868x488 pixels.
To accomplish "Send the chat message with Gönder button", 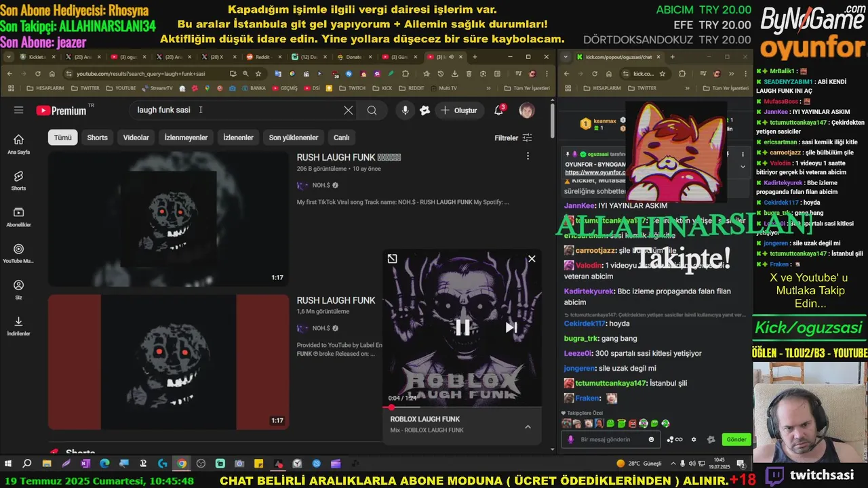I will coord(736,439).
